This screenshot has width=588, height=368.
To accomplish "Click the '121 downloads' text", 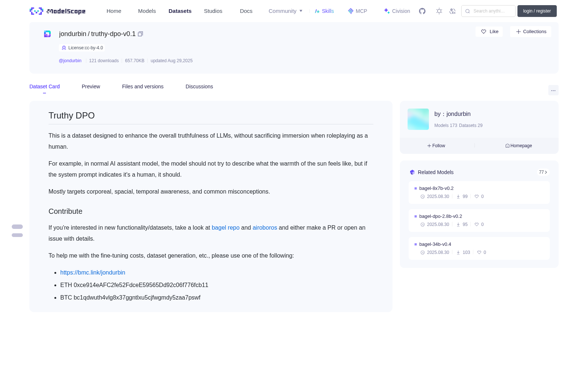I will tap(104, 61).
